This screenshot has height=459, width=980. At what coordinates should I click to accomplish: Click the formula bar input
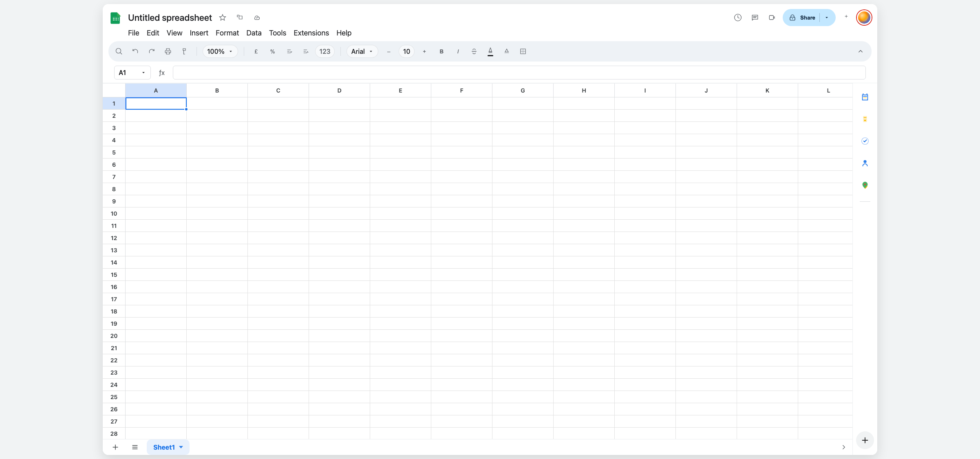pos(519,73)
